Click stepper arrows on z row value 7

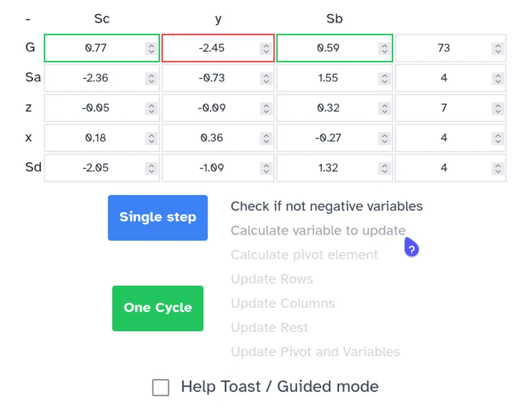[x=498, y=109]
